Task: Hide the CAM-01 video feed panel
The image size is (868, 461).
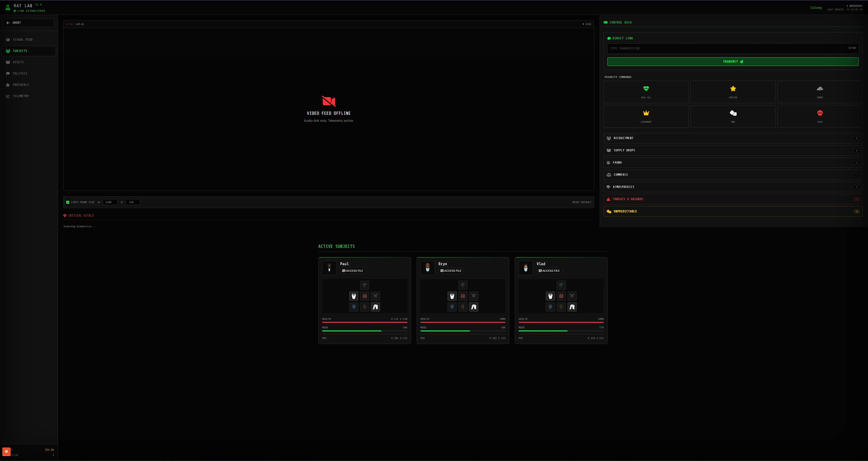Action: click(x=587, y=24)
